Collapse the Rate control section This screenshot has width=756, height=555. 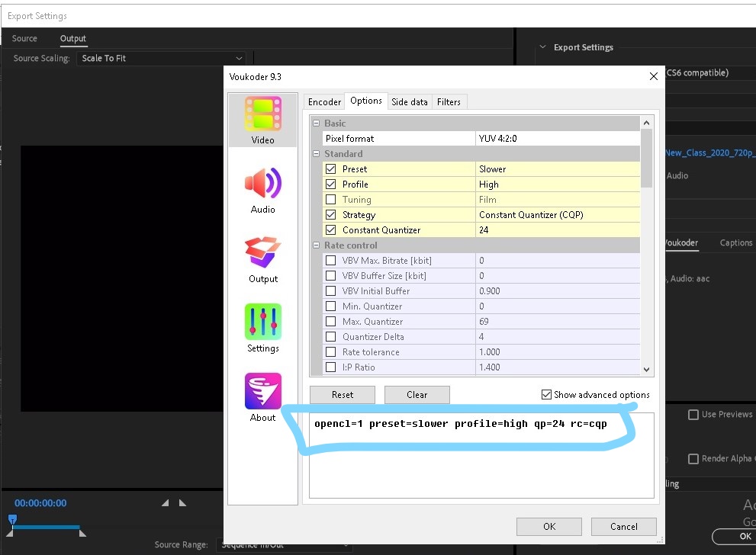click(x=317, y=245)
